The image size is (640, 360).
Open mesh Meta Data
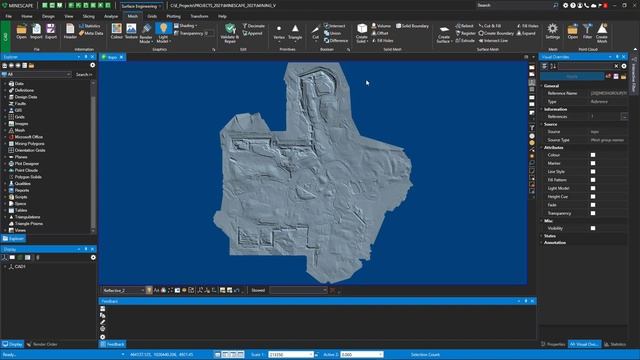pyautogui.click(x=91, y=33)
